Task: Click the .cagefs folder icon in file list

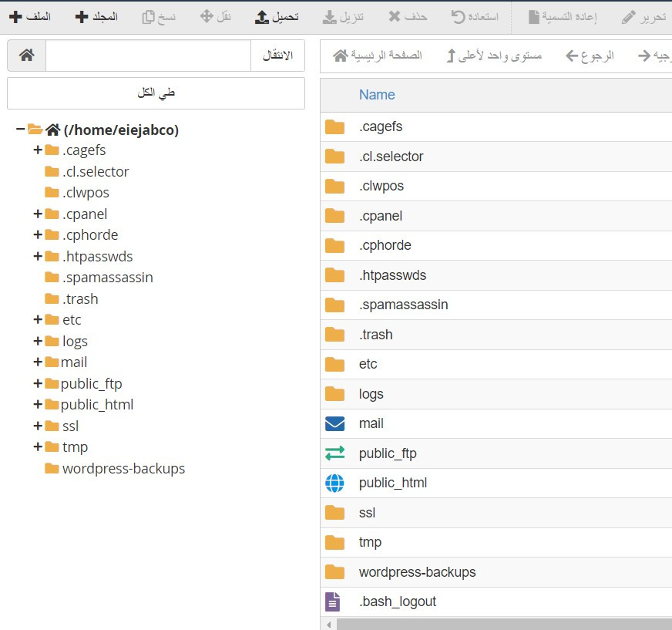Action: [334, 127]
